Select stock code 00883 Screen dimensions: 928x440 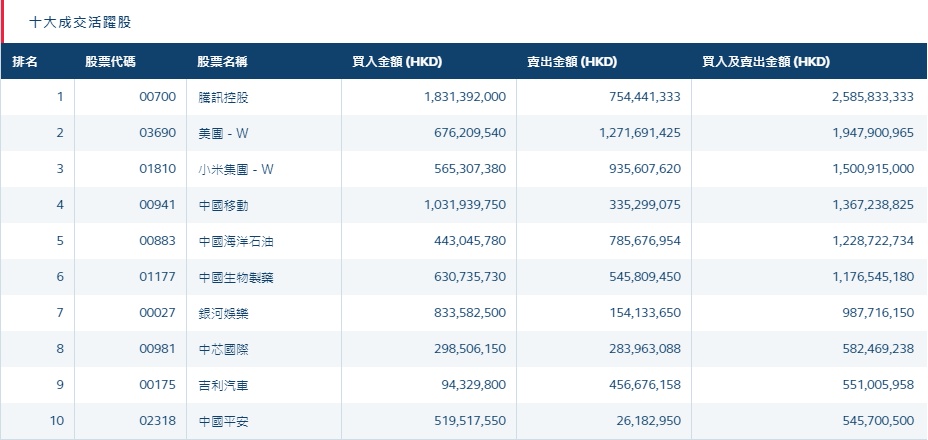click(157, 241)
